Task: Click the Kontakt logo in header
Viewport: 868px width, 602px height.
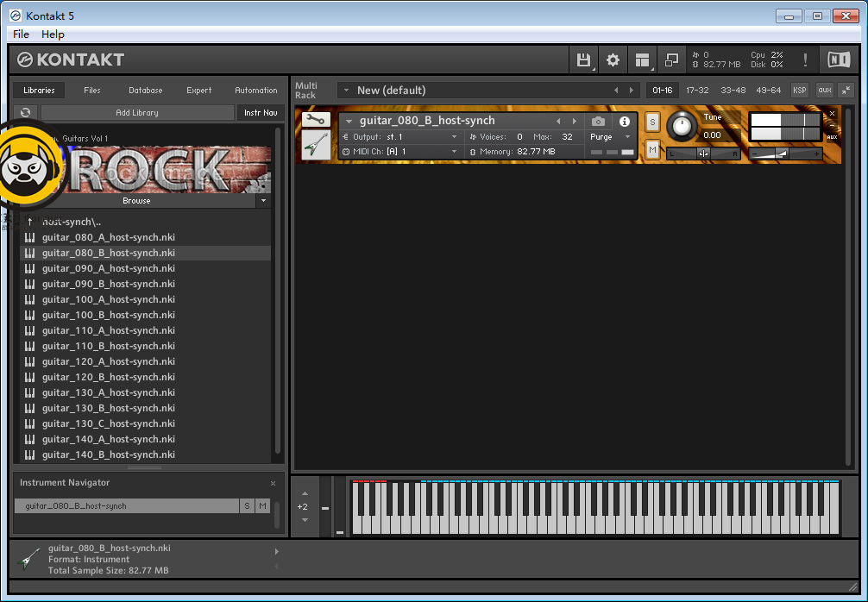Action: 70,60
